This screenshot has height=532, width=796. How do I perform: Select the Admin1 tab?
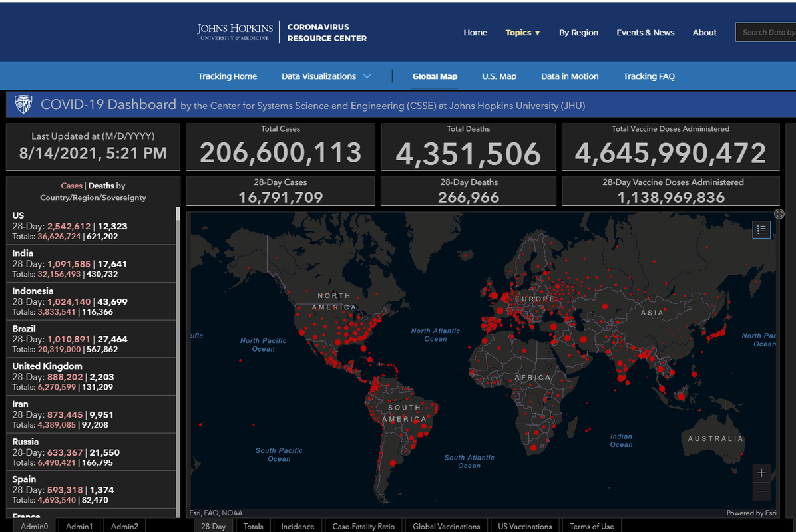point(79,527)
